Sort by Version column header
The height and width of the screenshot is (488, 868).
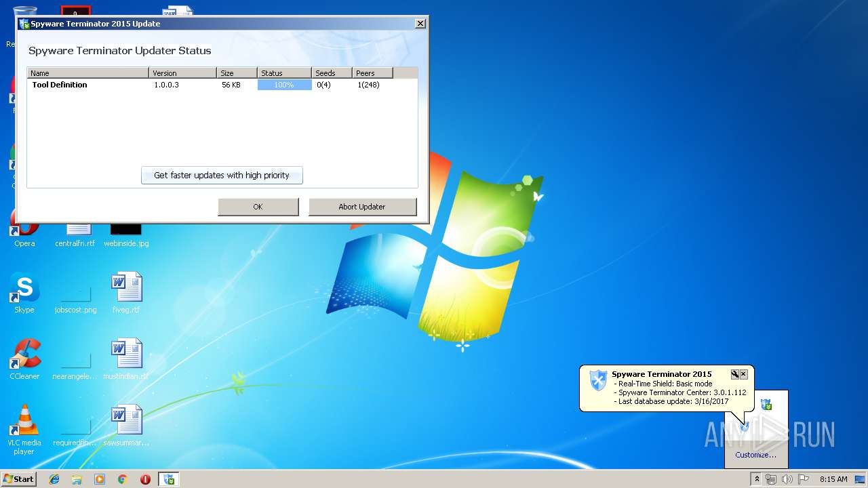(183, 73)
